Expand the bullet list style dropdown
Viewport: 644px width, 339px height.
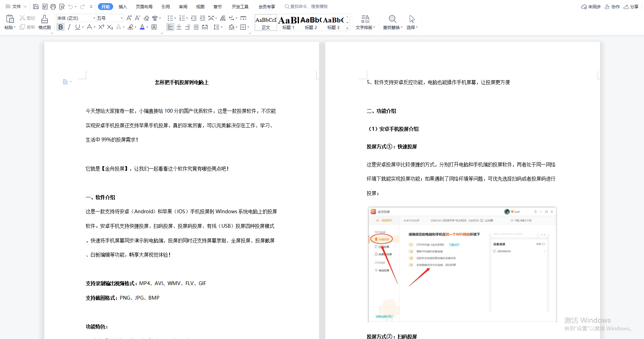pos(175,18)
